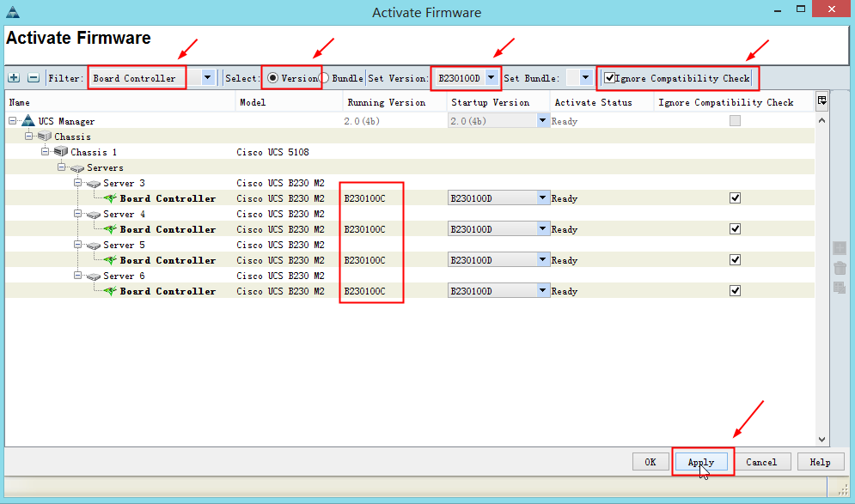Uncheck Server 3 ignore compatibility checkbox

(x=735, y=197)
